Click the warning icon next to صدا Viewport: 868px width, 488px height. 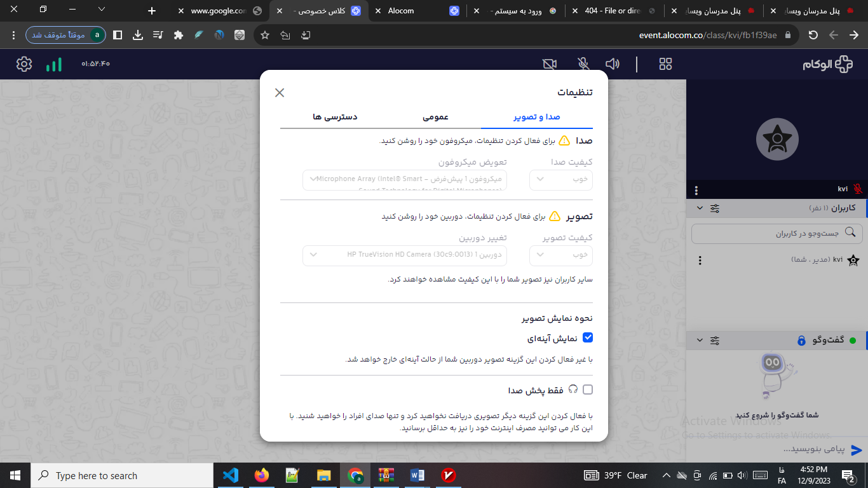pos(564,140)
